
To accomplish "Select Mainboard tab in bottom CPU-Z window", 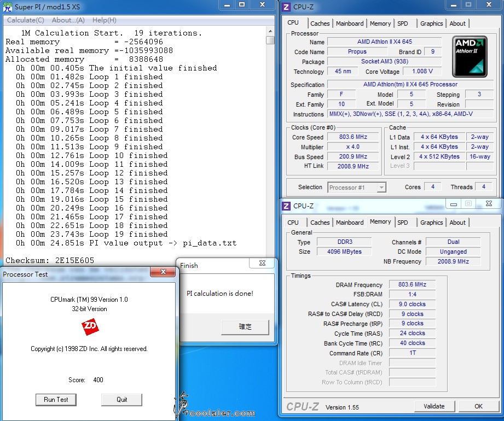I will [350, 223].
